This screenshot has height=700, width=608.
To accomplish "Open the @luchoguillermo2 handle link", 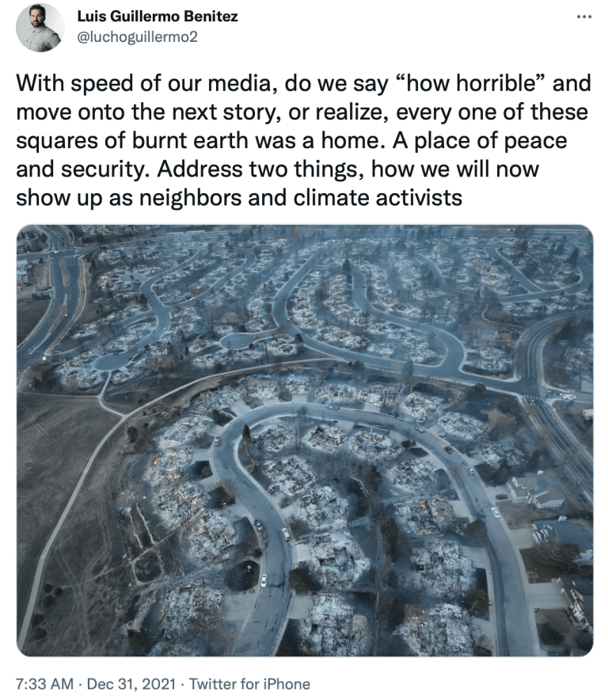I will (x=138, y=36).
